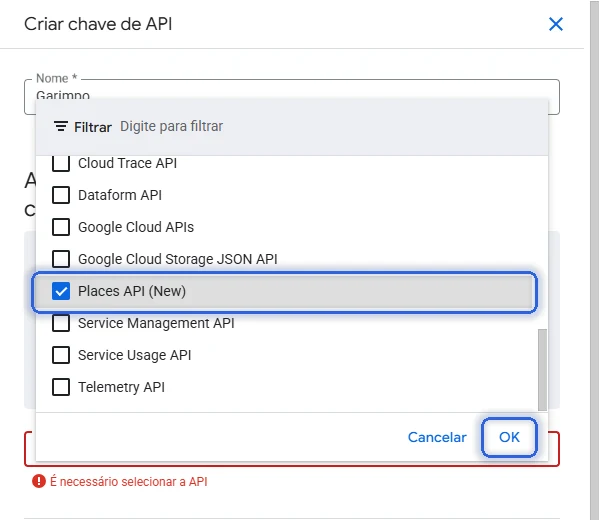600x520 pixels.
Task: Click the Google Cloud Storage JSON API label
Action: [x=178, y=259]
